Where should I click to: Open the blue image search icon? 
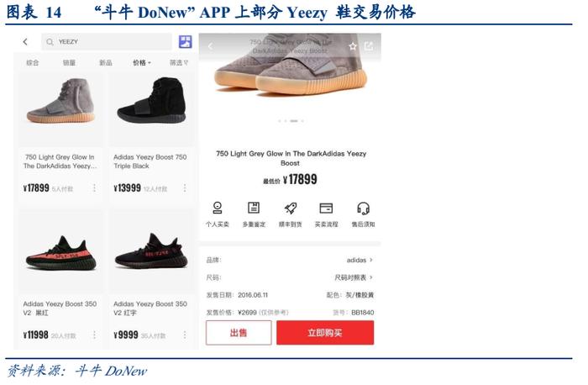[x=186, y=42]
